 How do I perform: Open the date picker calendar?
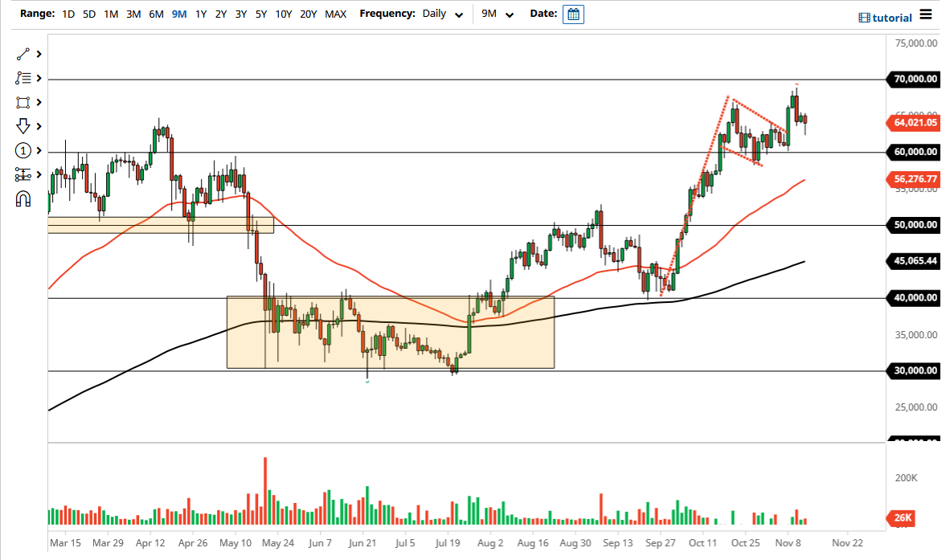[x=573, y=14]
